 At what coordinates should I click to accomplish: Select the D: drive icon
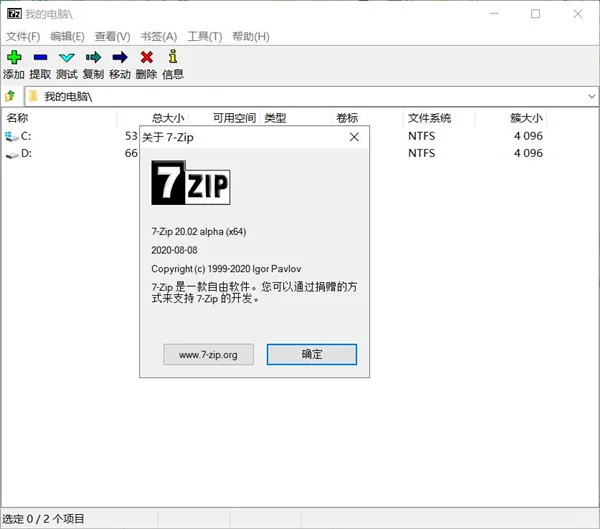point(12,155)
